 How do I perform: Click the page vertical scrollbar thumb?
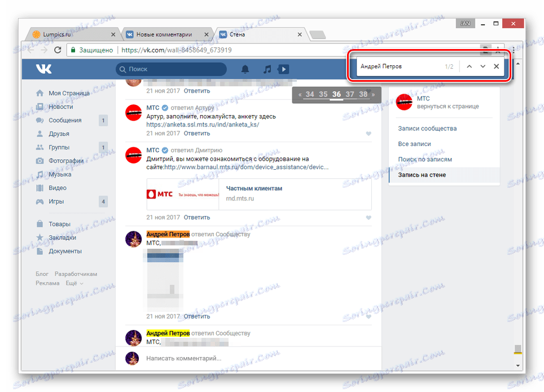click(x=517, y=349)
